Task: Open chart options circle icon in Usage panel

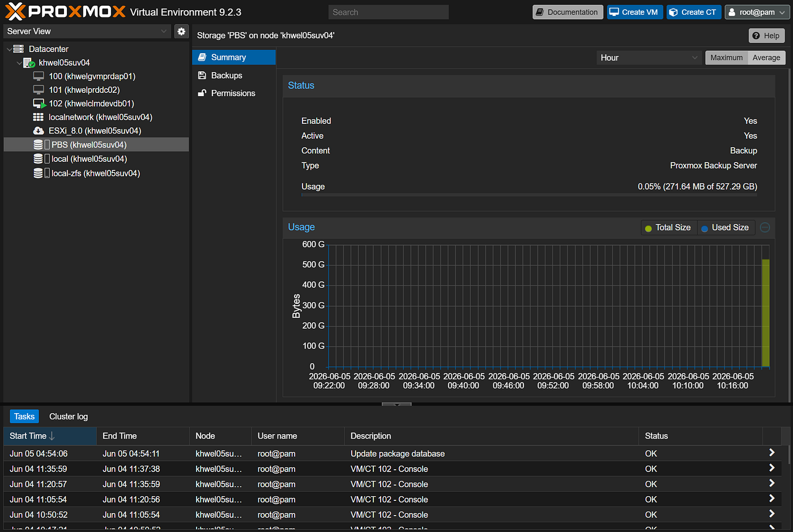Action: point(765,228)
